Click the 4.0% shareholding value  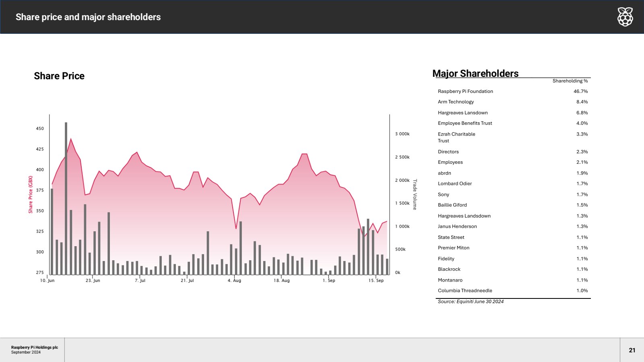582,123
